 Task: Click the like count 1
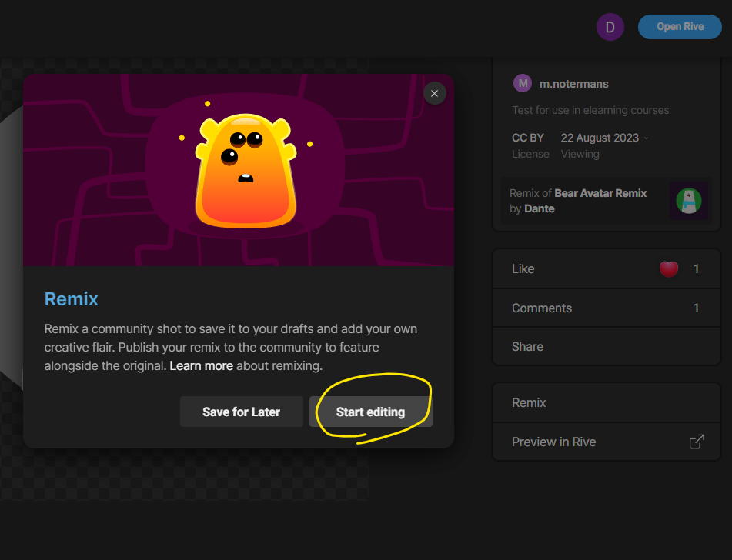point(696,268)
